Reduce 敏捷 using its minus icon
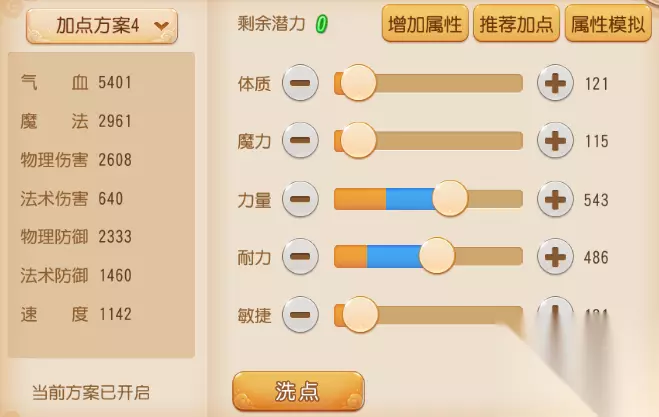The width and height of the screenshot is (659, 417). click(300, 315)
